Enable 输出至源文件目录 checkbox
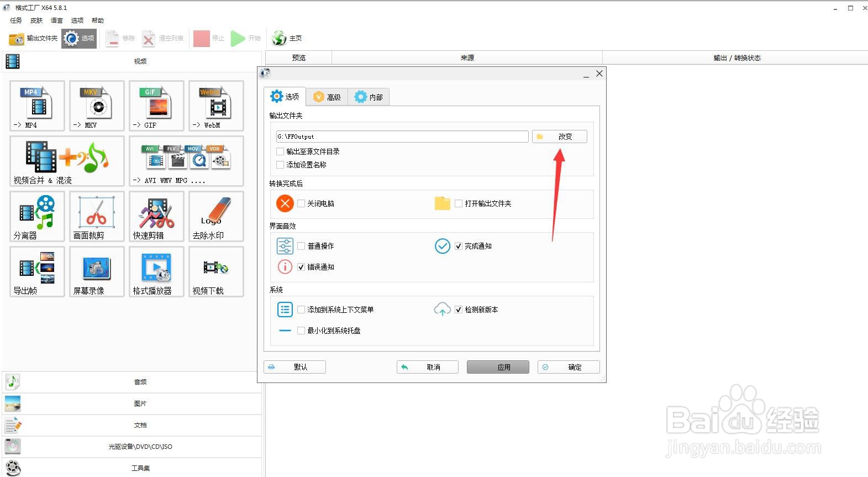 pyautogui.click(x=280, y=151)
